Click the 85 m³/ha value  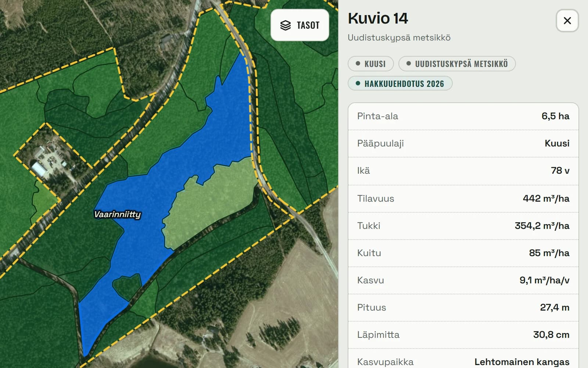(x=549, y=253)
